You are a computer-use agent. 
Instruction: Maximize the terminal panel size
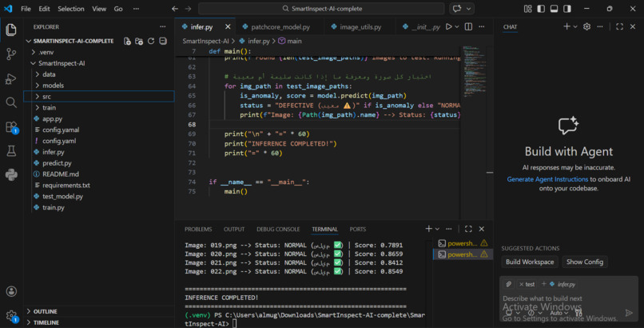click(x=468, y=229)
